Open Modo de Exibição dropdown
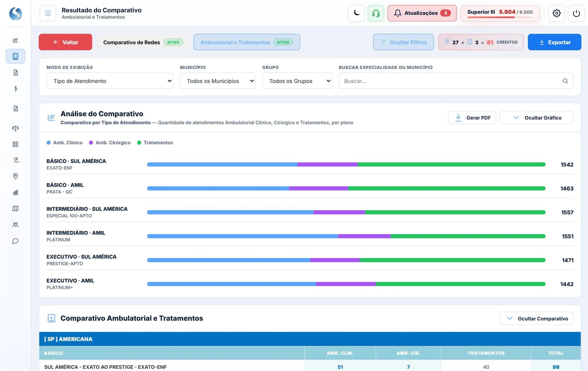The image size is (588, 371). (110, 81)
